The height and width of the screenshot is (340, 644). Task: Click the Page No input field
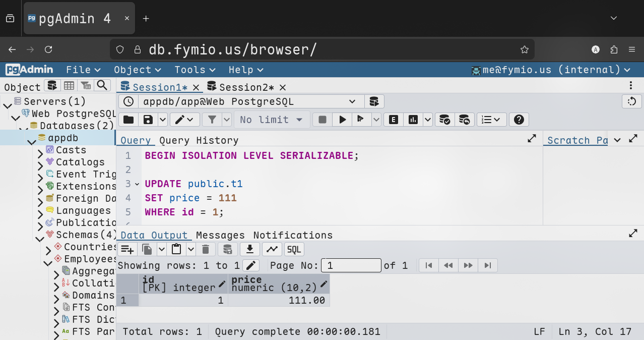click(x=351, y=265)
